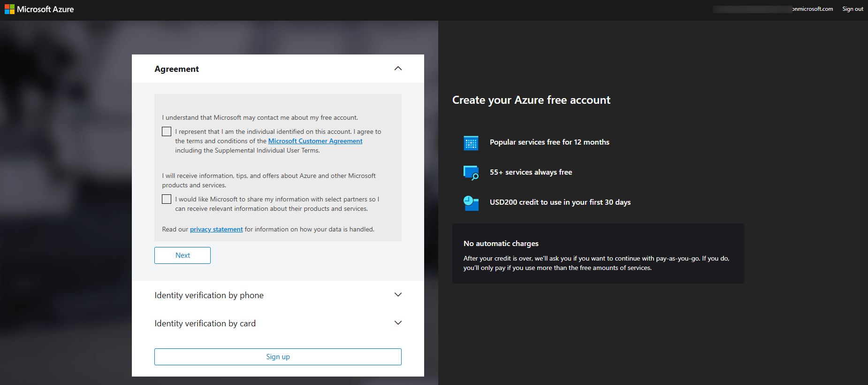This screenshot has height=385, width=868.
Task: Click 'After your credit is over' paragraph
Action: coord(596,263)
